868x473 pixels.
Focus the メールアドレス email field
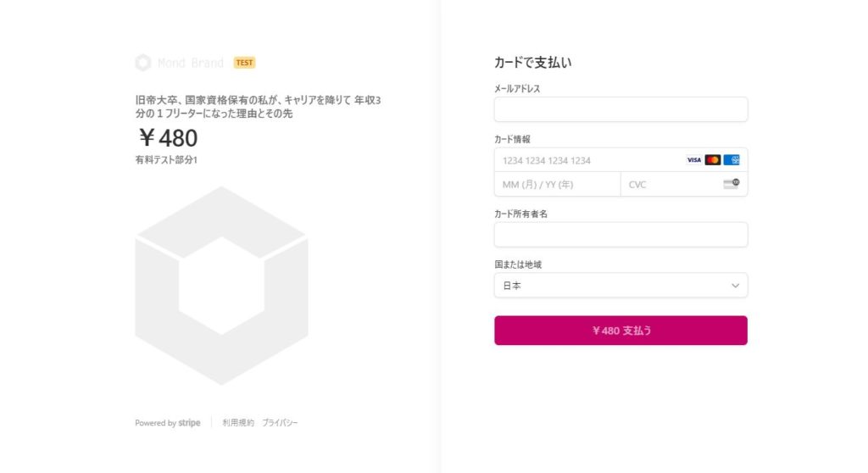pyautogui.click(x=620, y=109)
